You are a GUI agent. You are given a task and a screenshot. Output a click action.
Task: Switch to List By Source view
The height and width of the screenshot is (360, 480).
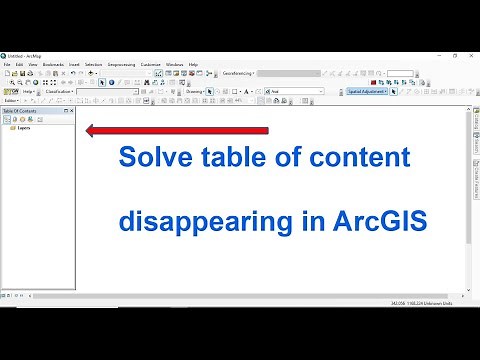tap(15, 119)
